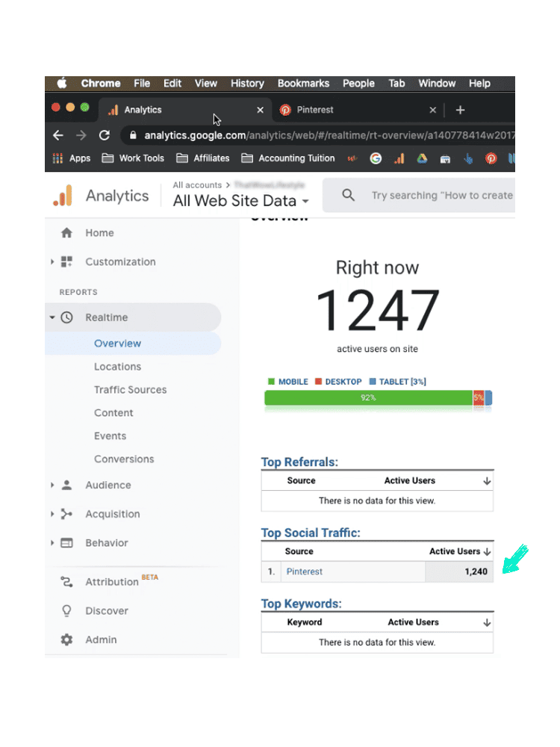Screen dimensions: 560x747
Task: Open the Locations realtime report
Action: tap(118, 367)
